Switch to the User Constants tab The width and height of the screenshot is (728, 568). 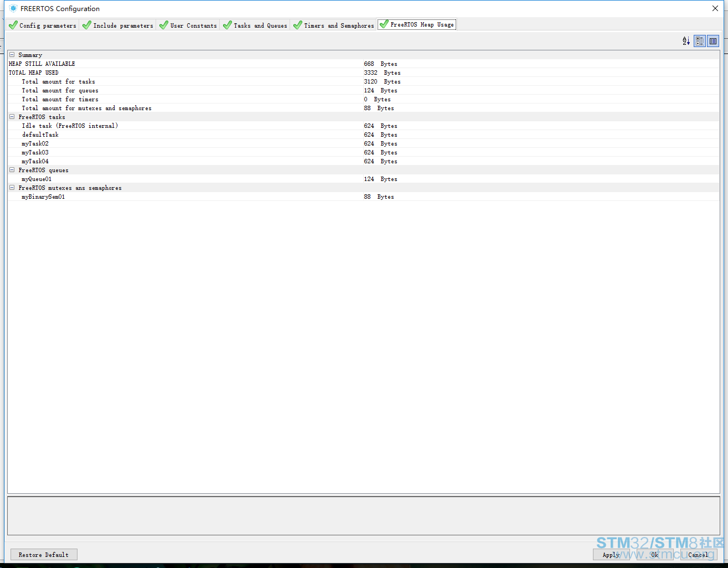pyautogui.click(x=188, y=25)
